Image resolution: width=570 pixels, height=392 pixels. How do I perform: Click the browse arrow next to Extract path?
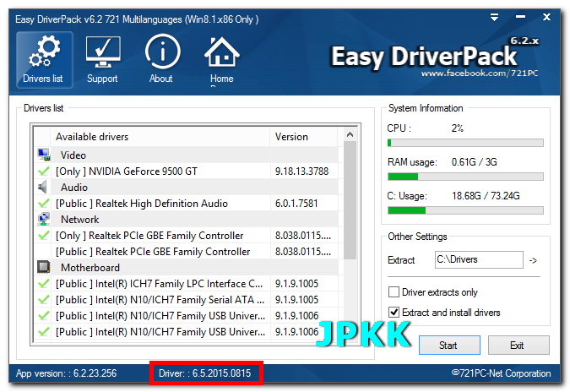(533, 260)
